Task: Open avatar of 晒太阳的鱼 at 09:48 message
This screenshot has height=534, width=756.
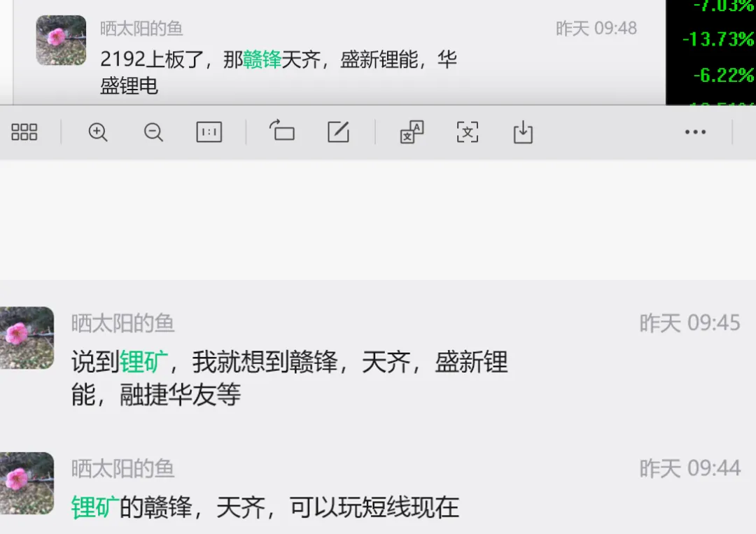Action: [x=61, y=40]
